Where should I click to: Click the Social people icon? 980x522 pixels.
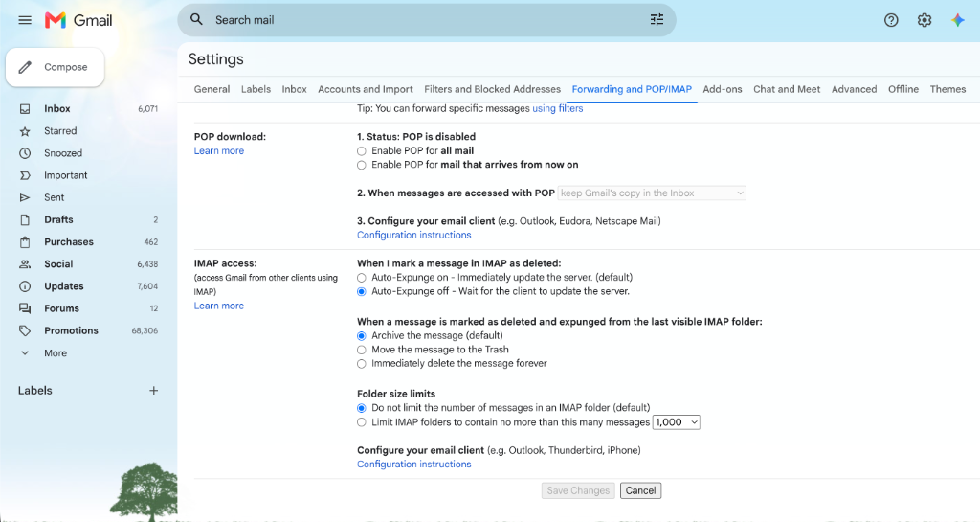pos(25,264)
